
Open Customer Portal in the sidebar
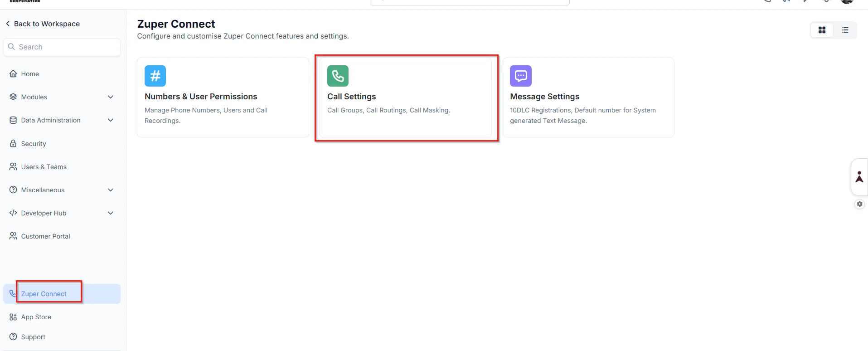pyautogui.click(x=45, y=236)
